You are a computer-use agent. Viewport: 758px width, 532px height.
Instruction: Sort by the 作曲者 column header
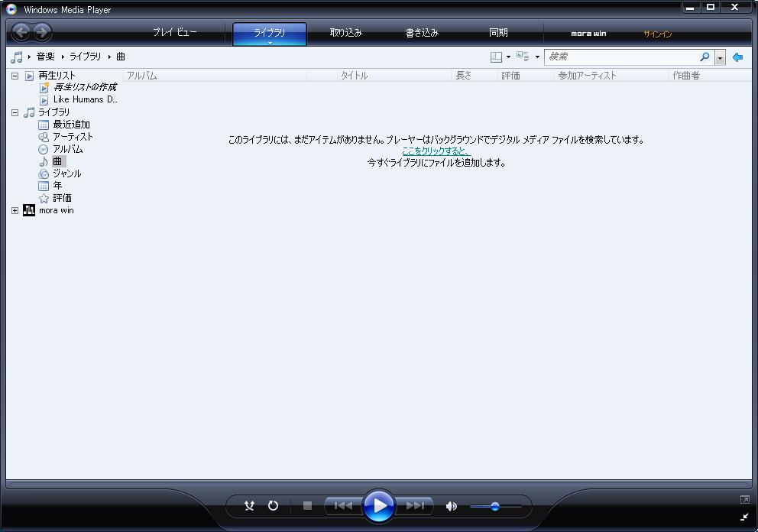(x=710, y=76)
